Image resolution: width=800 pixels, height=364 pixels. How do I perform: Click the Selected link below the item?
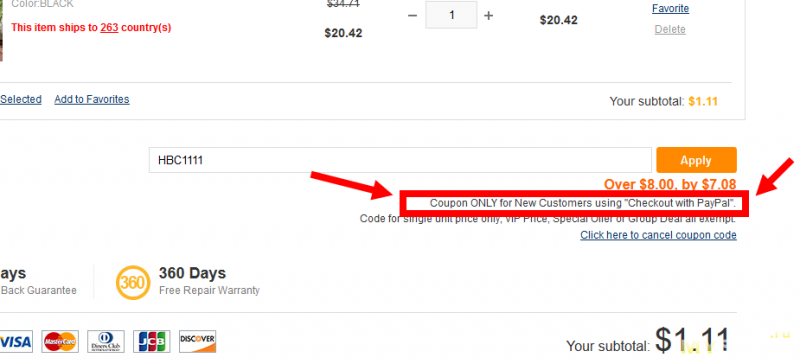pos(20,99)
